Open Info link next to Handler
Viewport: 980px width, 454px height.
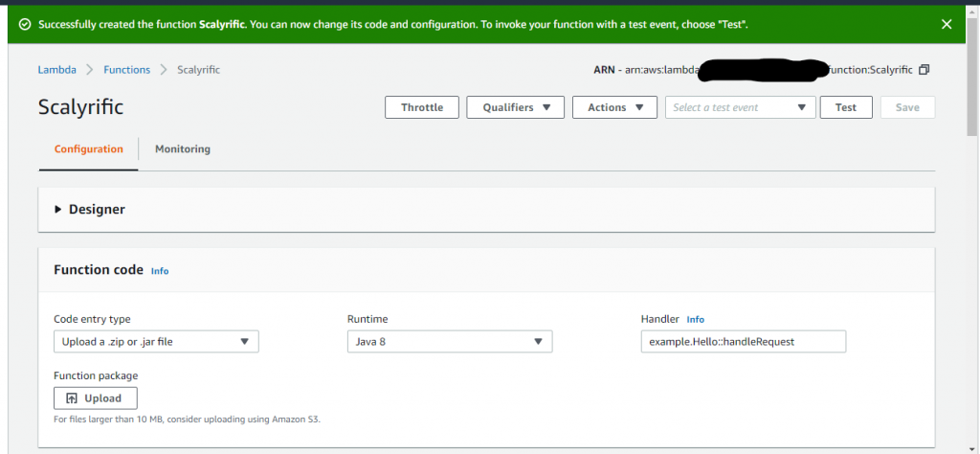[x=696, y=319]
